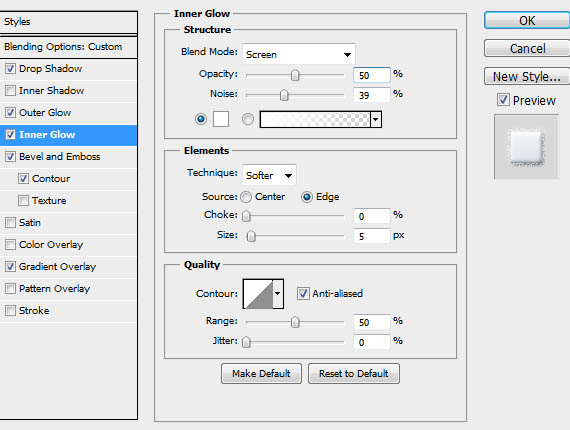Click the Make Default button
This screenshot has width=570, height=430.
(x=261, y=373)
